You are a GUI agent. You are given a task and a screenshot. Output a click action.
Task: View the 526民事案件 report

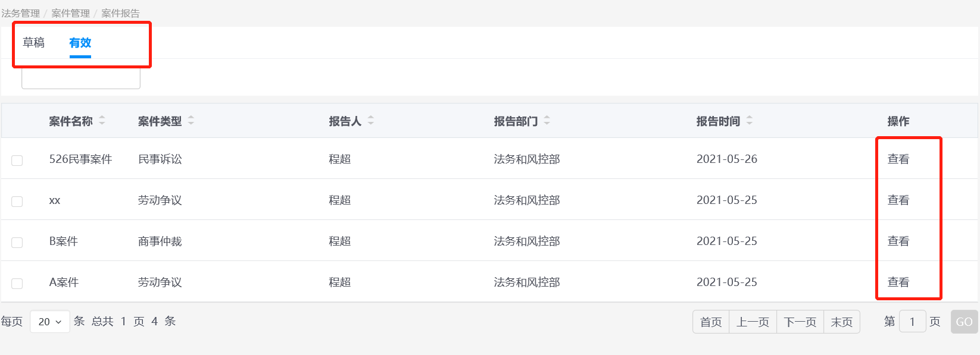tap(898, 159)
